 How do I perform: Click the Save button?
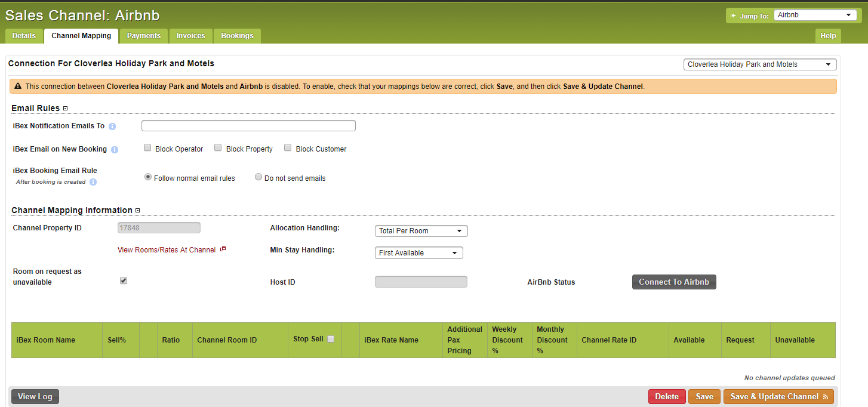pyautogui.click(x=704, y=397)
